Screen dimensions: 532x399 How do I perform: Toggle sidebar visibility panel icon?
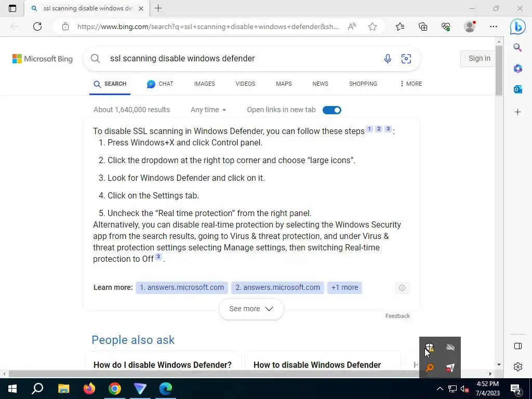pyautogui.click(x=518, y=346)
